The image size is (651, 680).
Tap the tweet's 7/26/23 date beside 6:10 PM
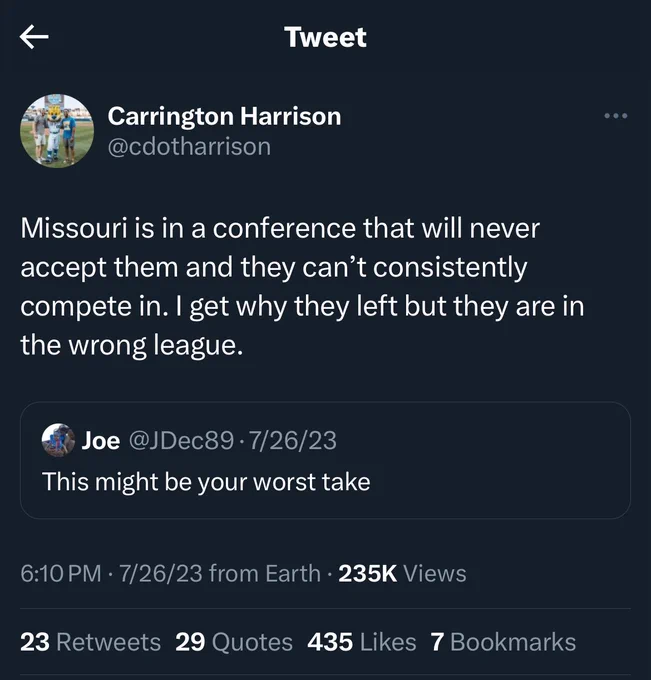coord(160,573)
